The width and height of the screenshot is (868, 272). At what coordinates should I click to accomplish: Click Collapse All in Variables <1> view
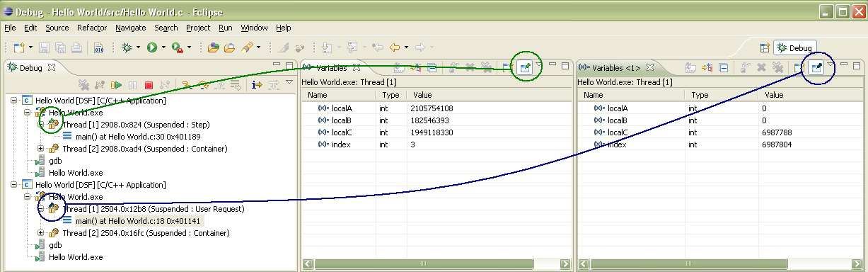(x=723, y=68)
